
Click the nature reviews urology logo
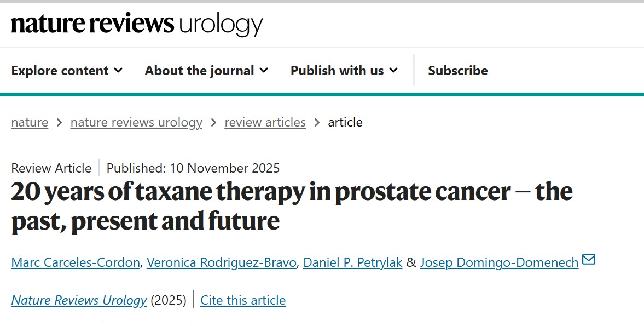click(136, 24)
